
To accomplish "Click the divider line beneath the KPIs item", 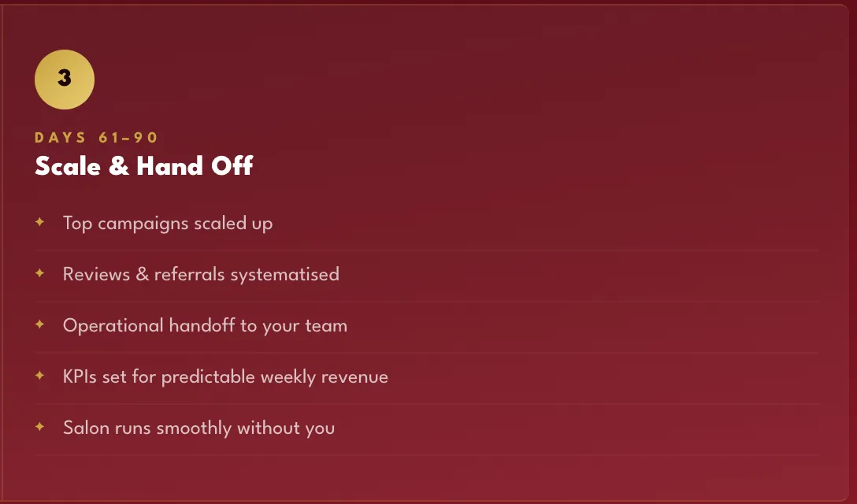I will [x=427, y=404].
